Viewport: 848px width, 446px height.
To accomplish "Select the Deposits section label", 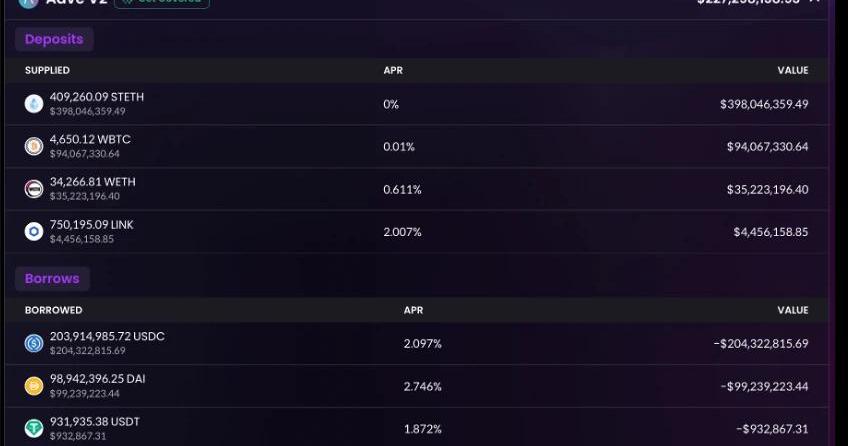I will pos(54,39).
